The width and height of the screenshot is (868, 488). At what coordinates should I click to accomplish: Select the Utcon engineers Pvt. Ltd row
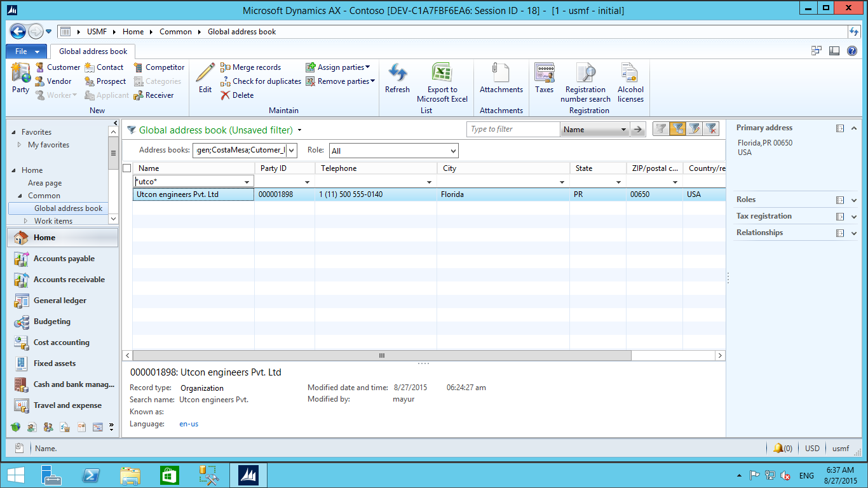[x=429, y=194]
